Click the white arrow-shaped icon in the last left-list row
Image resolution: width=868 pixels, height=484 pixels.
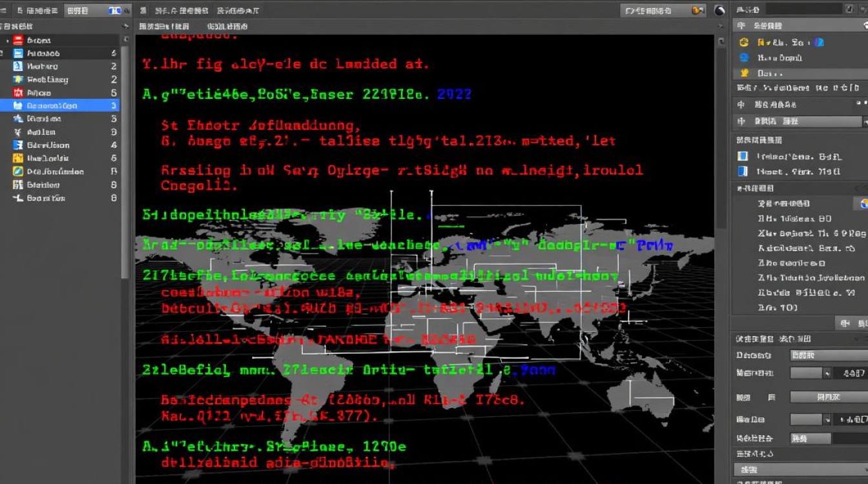17,198
